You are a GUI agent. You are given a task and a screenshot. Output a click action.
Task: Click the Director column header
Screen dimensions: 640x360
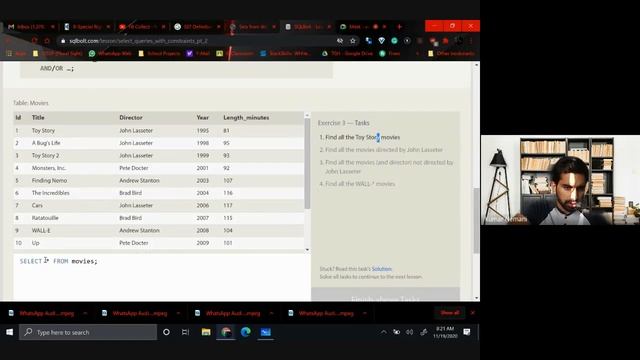click(x=131, y=118)
